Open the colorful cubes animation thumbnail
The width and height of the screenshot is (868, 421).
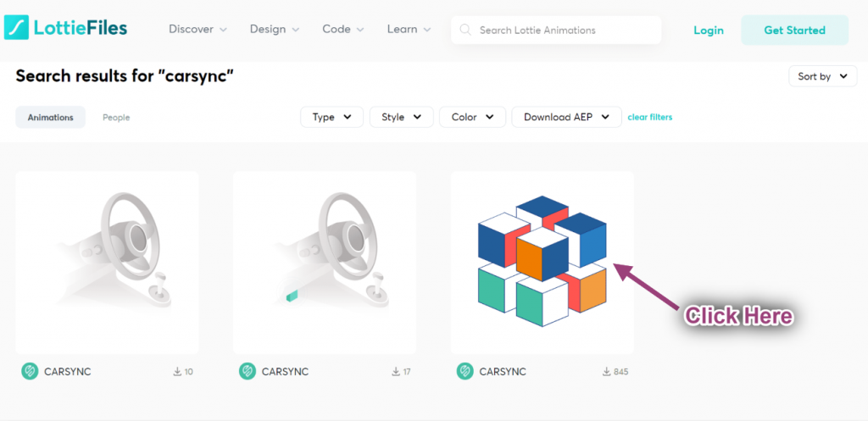click(x=542, y=263)
